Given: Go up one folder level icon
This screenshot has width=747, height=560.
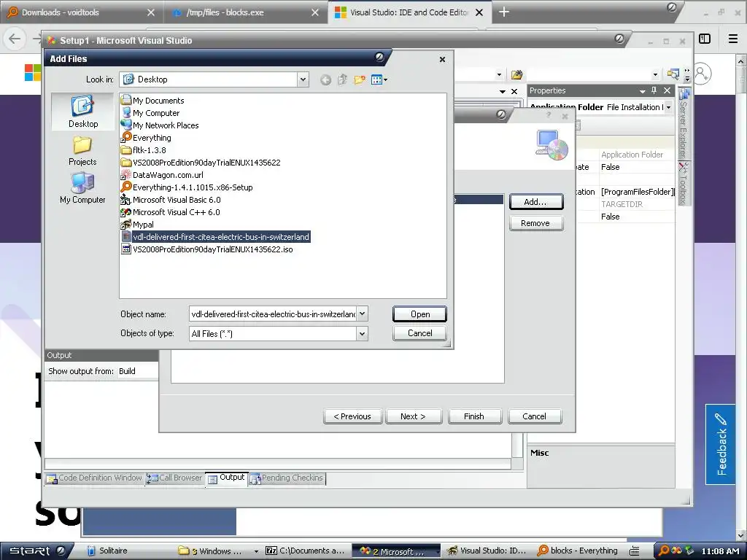Looking at the screenshot, I should click(x=342, y=79).
